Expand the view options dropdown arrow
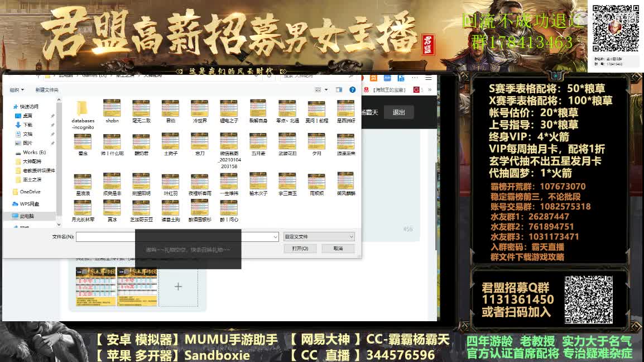The height and width of the screenshot is (362, 644). [326, 90]
